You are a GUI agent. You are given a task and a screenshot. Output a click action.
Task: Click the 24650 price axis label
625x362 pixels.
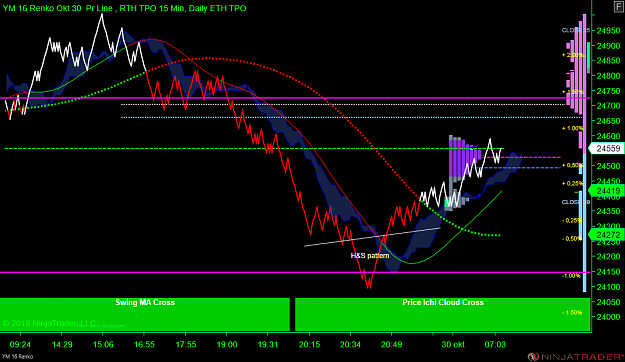608,121
